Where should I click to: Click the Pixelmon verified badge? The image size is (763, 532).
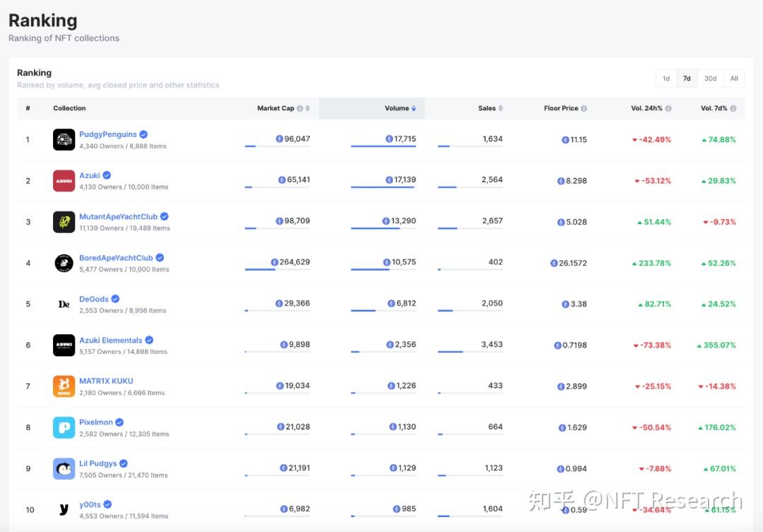pos(119,422)
